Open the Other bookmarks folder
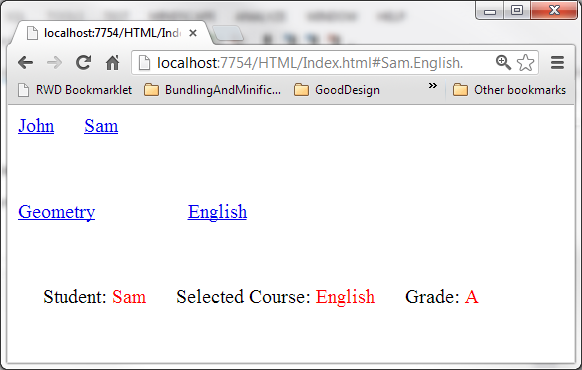The image size is (582, 370). click(x=509, y=90)
